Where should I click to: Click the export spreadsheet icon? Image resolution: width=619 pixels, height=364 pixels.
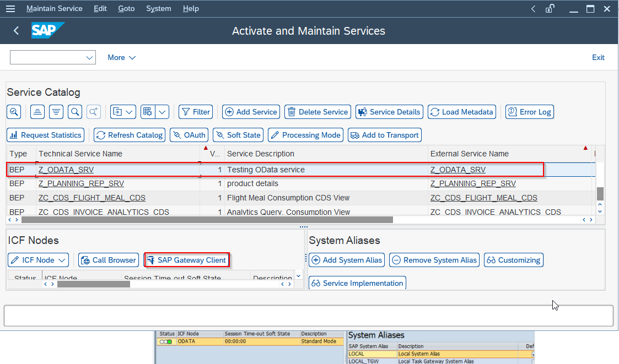click(x=117, y=112)
